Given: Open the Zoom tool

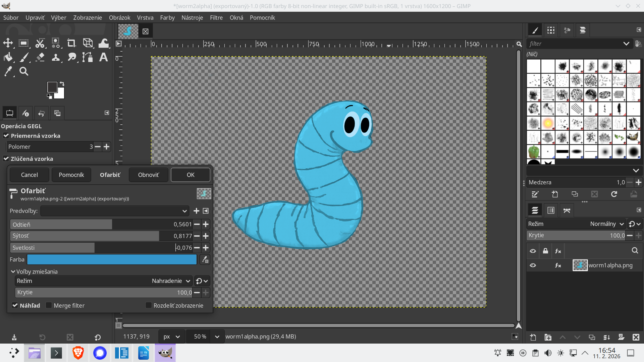Looking at the screenshot, I should [x=23, y=71].
